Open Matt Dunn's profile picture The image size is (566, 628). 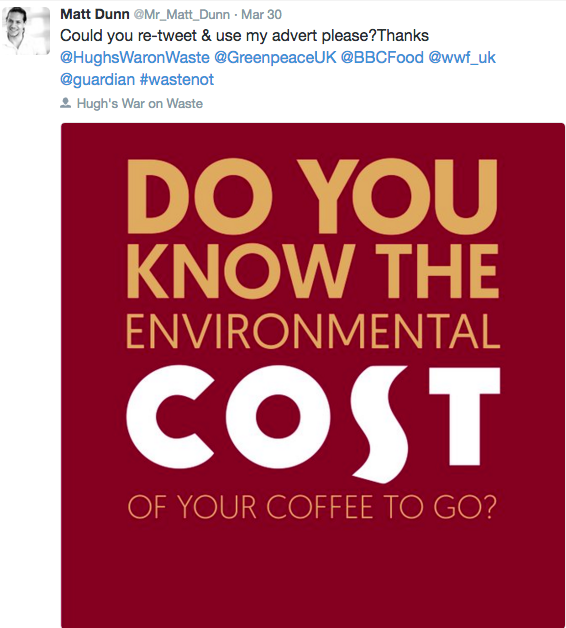pyautogui.click(x=26, y=30)
